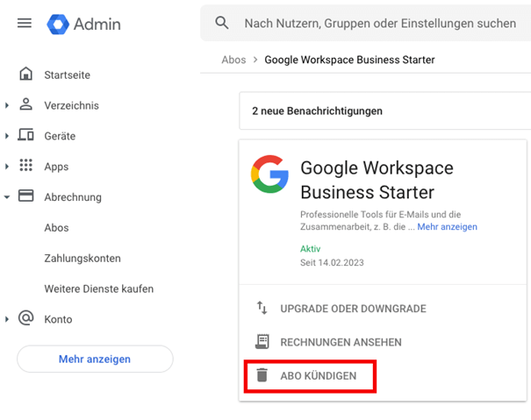Open Weitere Dienste kaufen item
Viewport: 531px width, 420px height.
[99, 288]
